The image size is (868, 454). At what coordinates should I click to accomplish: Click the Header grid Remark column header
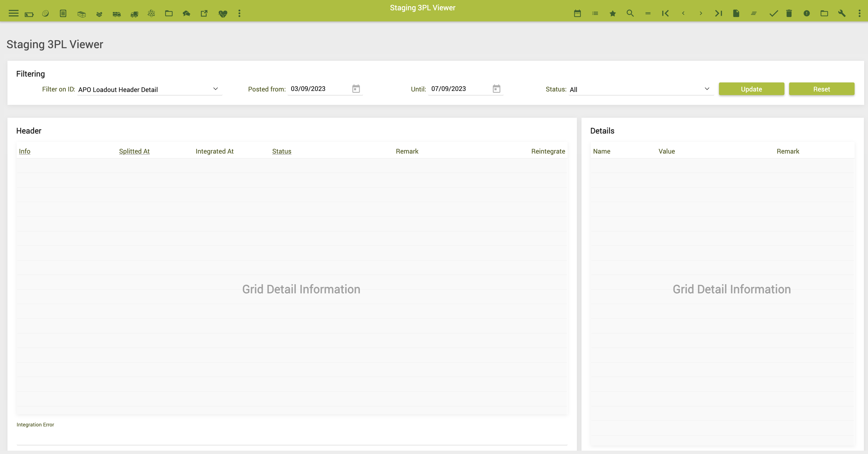pyautogui.click(x=407, y=151)
